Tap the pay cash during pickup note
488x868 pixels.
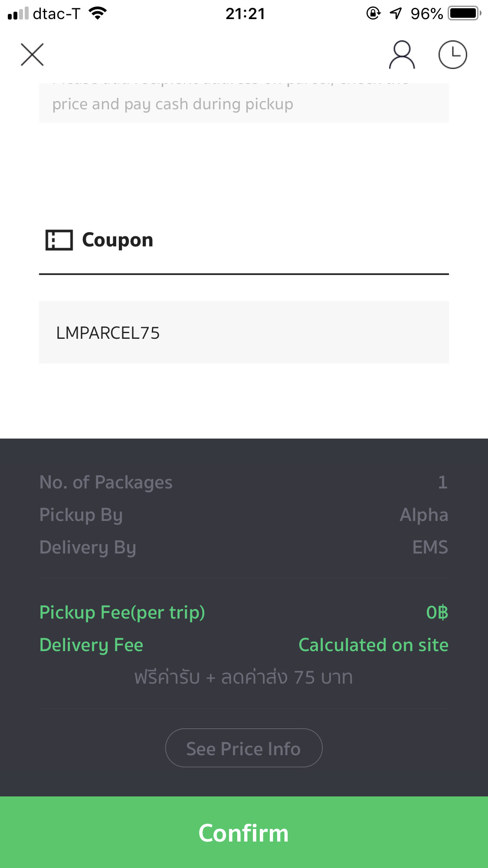pos(173,104)
